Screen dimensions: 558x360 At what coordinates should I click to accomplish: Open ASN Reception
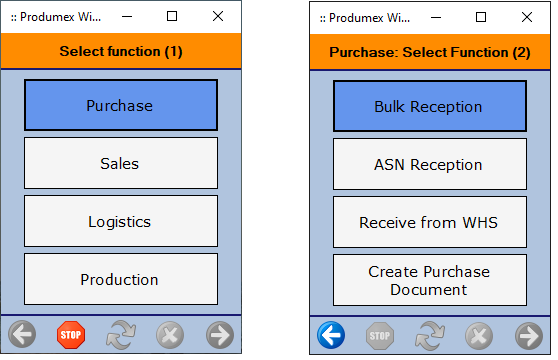coord(430,164)
